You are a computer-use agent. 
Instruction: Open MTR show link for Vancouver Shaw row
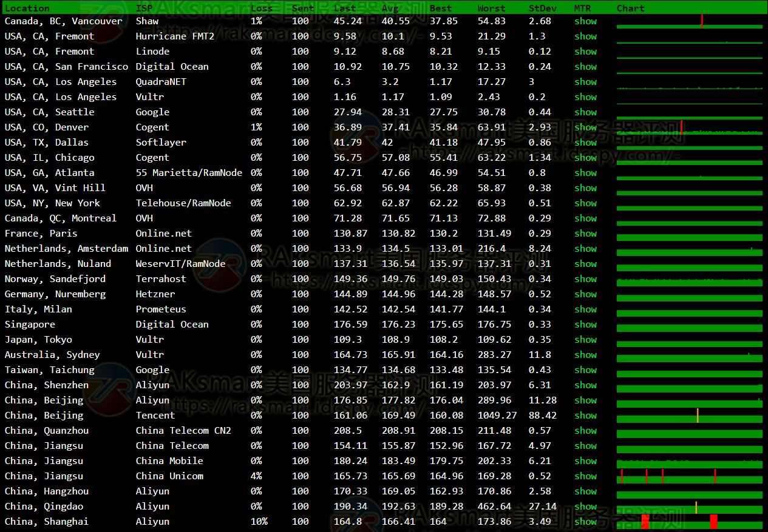tap(585, 21)
